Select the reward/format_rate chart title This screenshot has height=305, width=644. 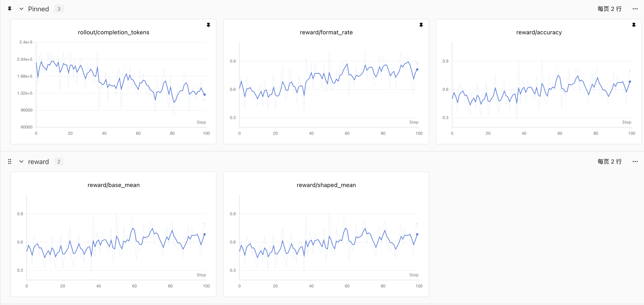(x=326, y=32)
